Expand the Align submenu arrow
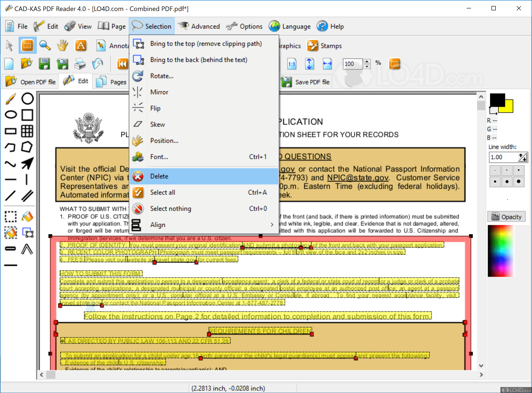 [x=272, y=225]
